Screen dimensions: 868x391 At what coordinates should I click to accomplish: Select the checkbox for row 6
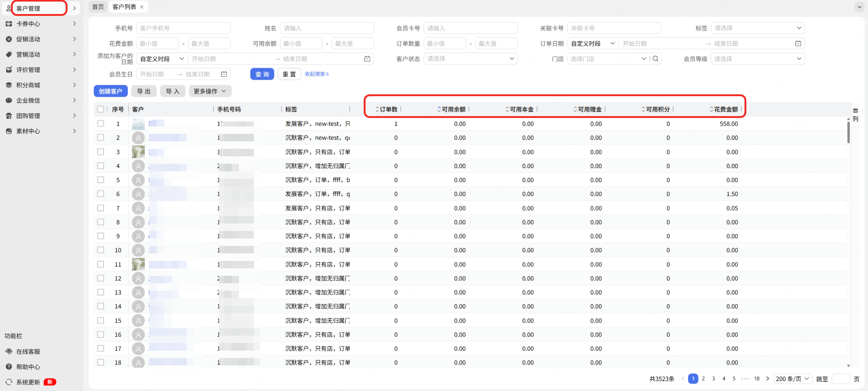tap(100, 194)
